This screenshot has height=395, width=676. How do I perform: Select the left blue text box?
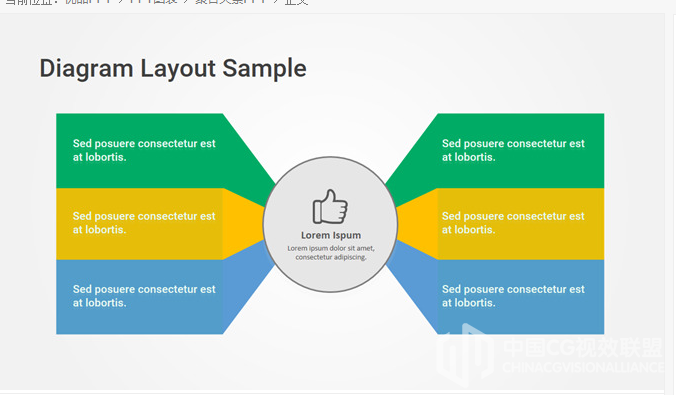[140, 297]
